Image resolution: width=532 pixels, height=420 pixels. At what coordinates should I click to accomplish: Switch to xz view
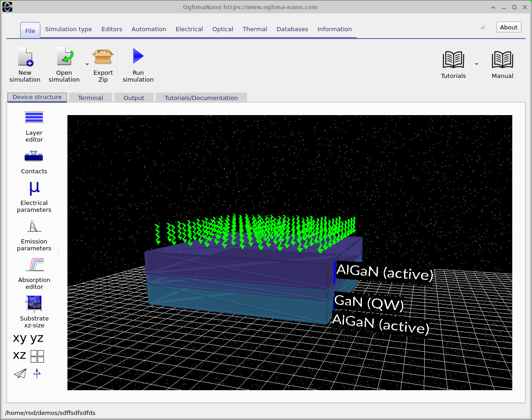coord(19,355)
